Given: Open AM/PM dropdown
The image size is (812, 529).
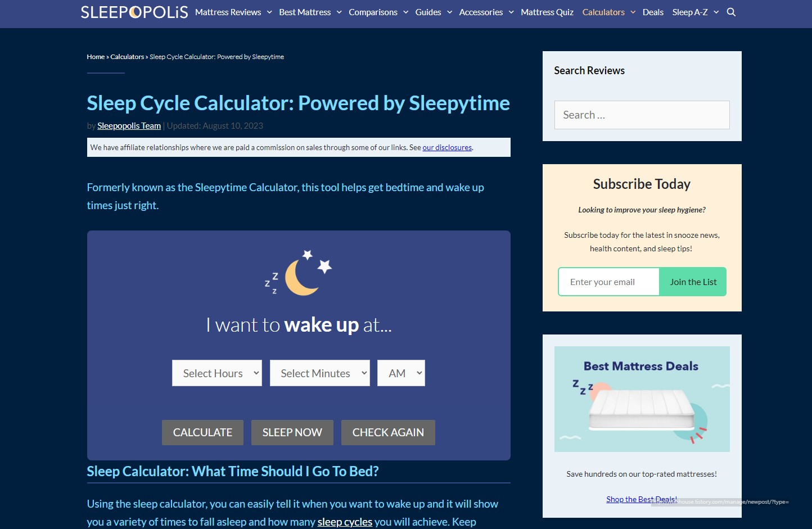Looking at the screenshot, I should point(401,373).
